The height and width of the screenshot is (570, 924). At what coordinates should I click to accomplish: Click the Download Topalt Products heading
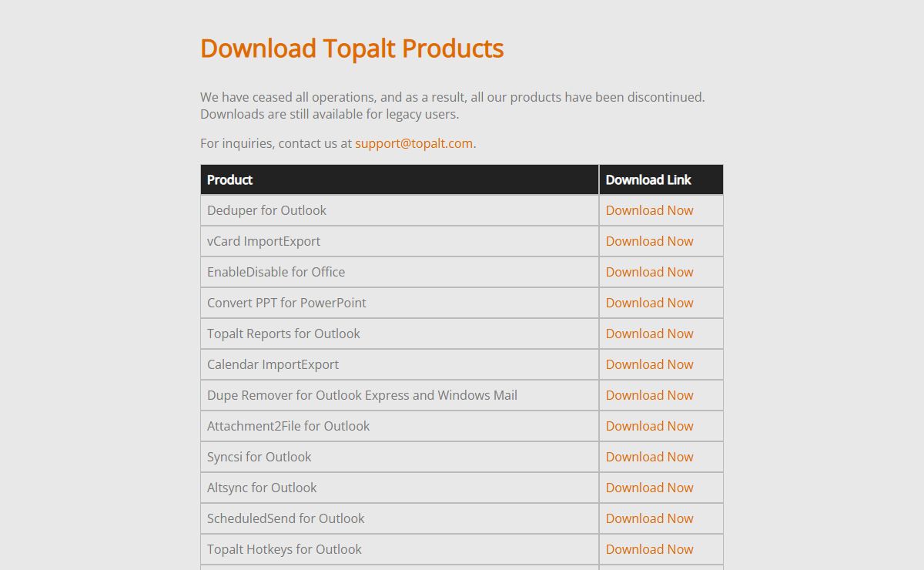[x=352, y=49]
